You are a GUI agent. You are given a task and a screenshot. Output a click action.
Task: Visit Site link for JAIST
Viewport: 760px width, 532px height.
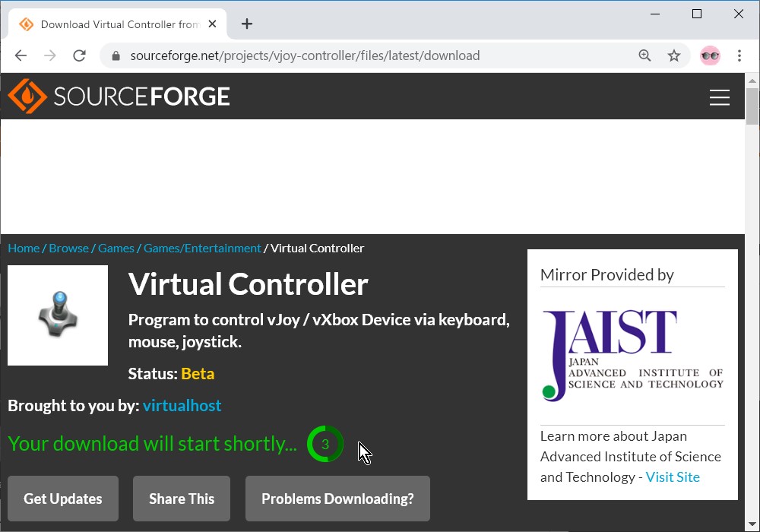(x=672, y=477)
